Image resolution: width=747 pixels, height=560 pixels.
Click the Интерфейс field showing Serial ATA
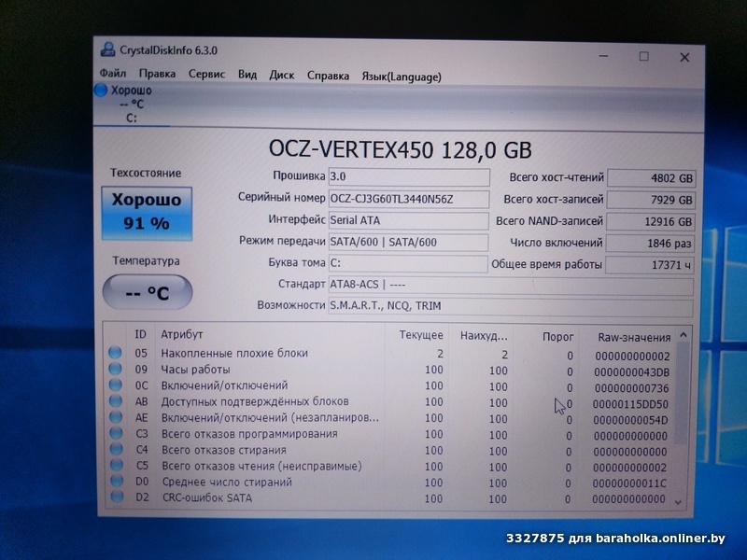(x=408, y=220)
